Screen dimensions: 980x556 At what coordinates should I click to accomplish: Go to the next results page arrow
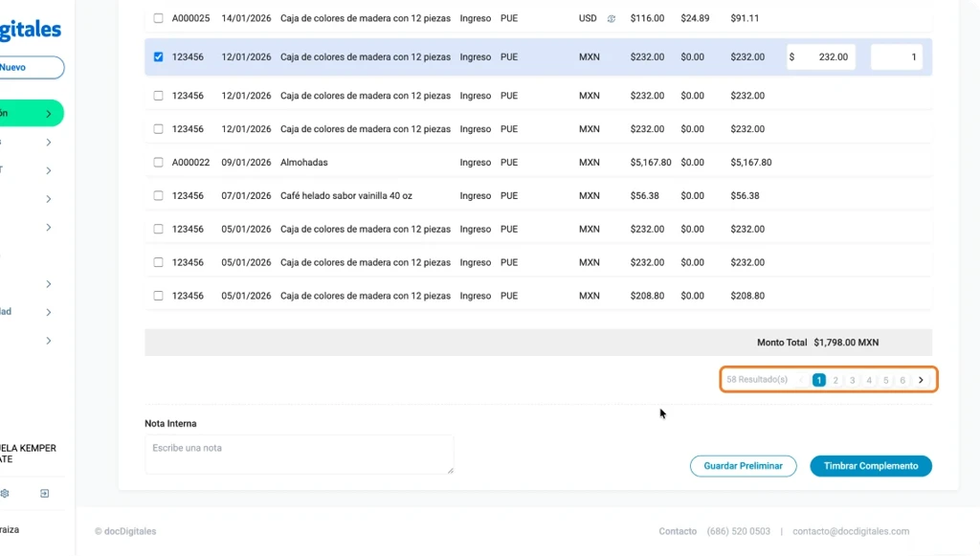pos(921,380)
